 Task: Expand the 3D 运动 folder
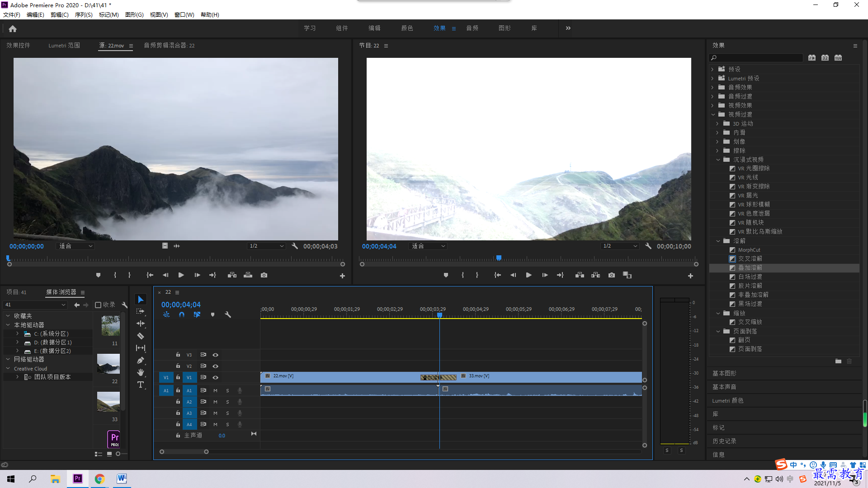click(717, 123)
